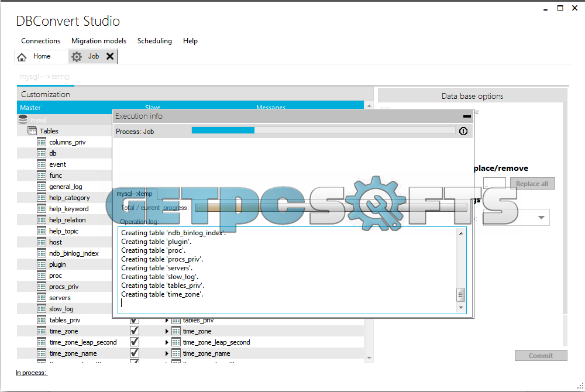Click the slave time_zone_name table icon
The height and width of the screenshot is (392, 585).
pyautogui.click(x=176, y=353)
